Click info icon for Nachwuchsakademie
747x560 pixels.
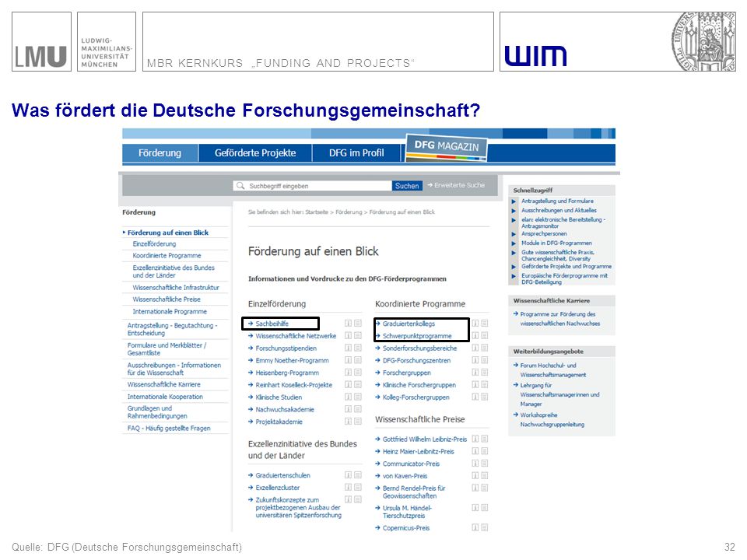(349, 409)
